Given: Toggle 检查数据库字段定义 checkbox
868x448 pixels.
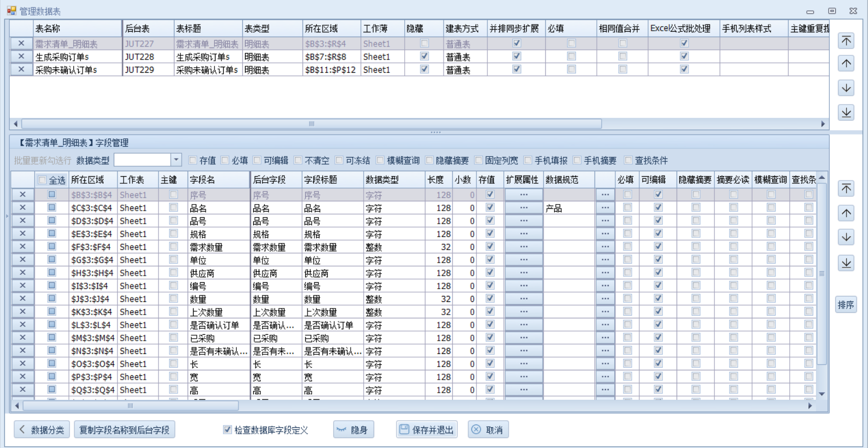Looking at the screenshot, I should [228, 430].
